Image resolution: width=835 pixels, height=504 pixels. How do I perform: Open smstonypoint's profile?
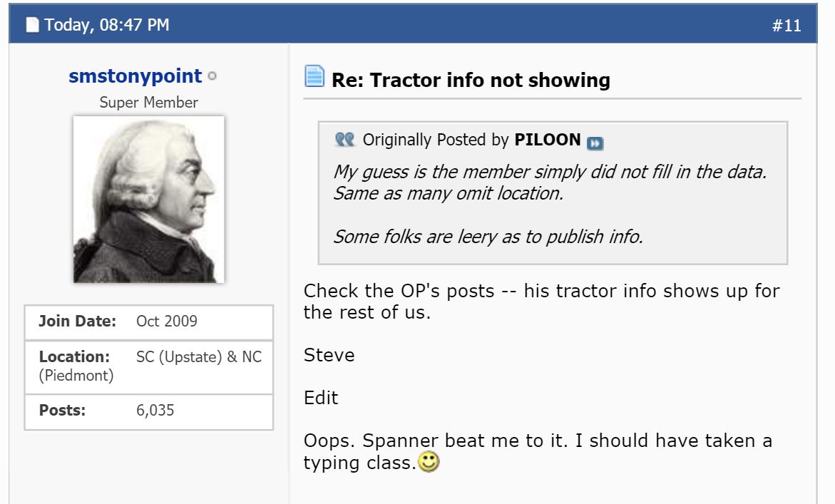click(135, 76)
